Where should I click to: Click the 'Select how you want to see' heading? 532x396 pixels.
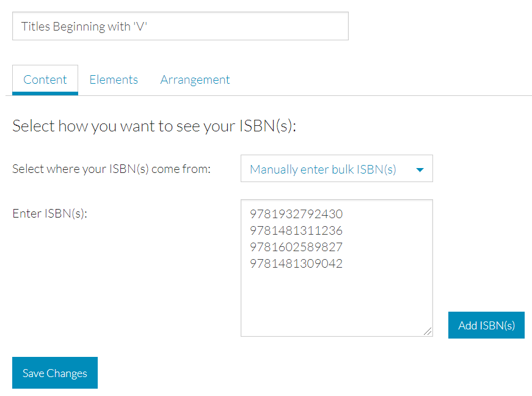[x=155, y=127]
